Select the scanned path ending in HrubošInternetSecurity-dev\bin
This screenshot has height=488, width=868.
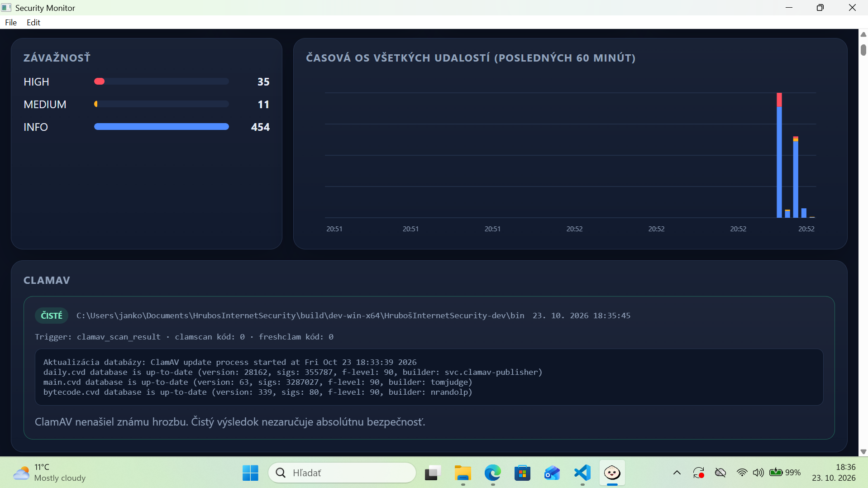pos(300,316)
